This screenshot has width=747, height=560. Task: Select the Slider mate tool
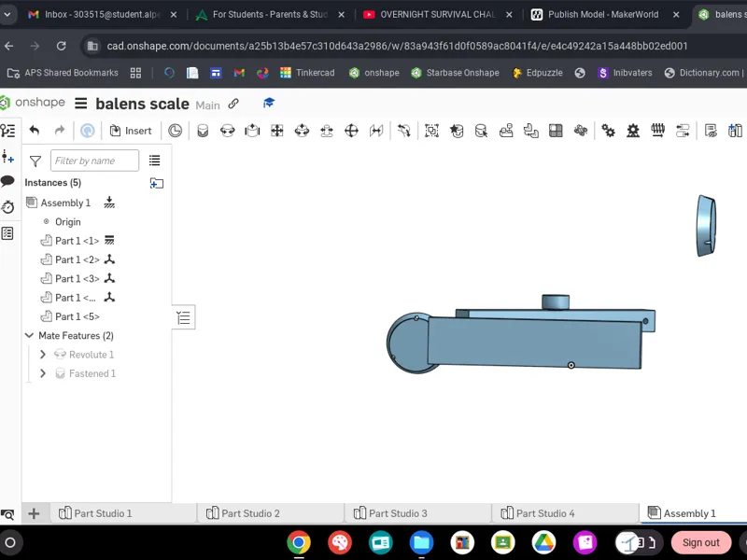pyautogui.click(x=252, y=131)
